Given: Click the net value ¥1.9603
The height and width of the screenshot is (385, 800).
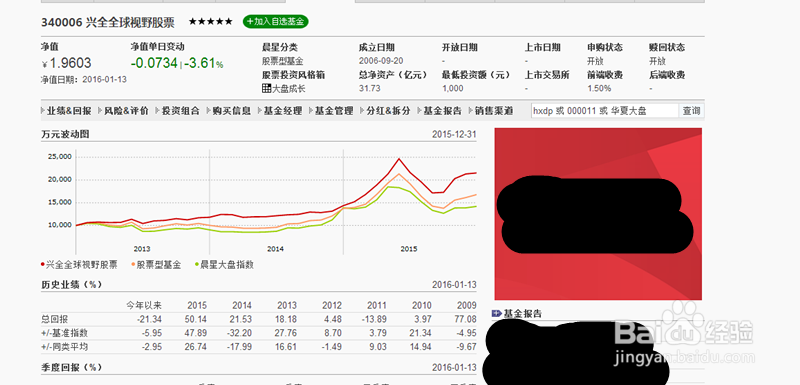Looking at the screenshot, I should click(66, 63).
